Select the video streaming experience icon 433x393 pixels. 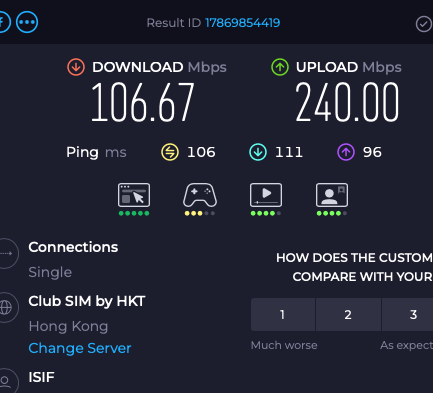266,195
